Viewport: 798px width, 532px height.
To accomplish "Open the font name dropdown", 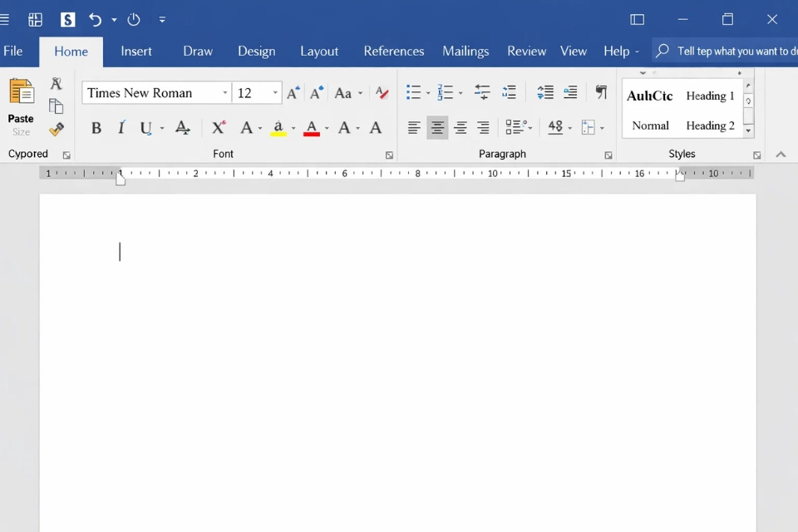I will coord(224,92).
